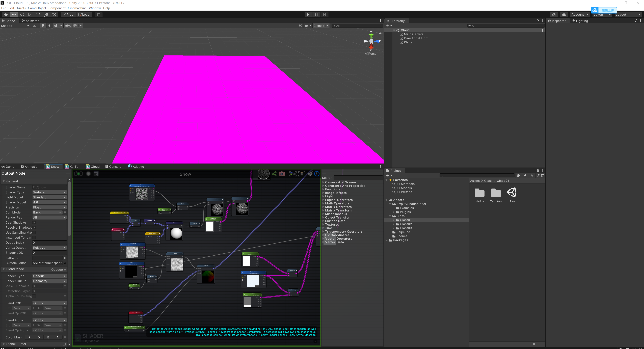Take a node graph screenshot

[x=282, y=174]
